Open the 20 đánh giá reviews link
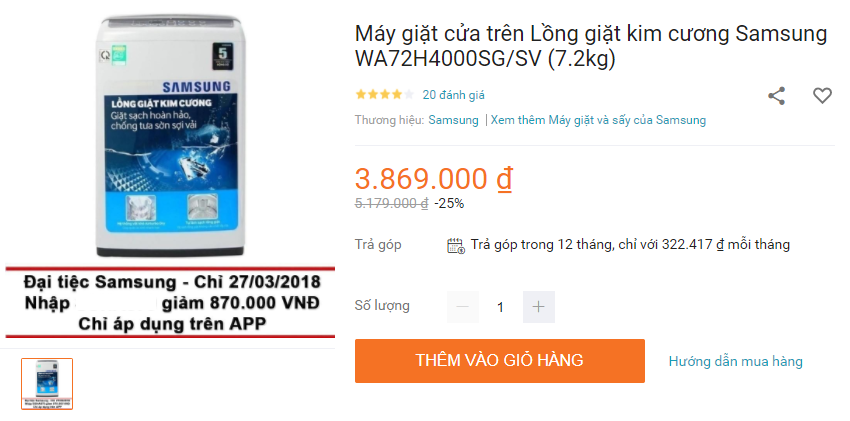The image size is (850, 421). coord(454,95)
